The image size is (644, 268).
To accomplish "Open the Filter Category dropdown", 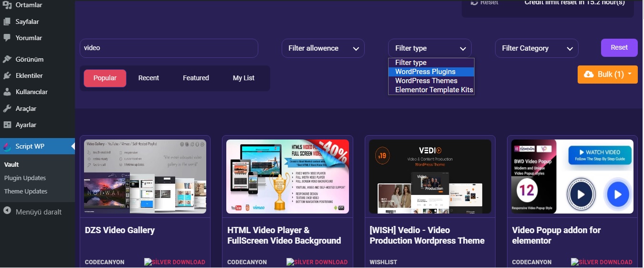I will coord(537,48).
